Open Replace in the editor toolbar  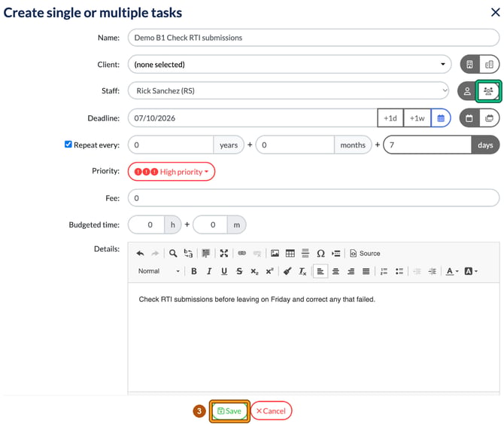188,254
